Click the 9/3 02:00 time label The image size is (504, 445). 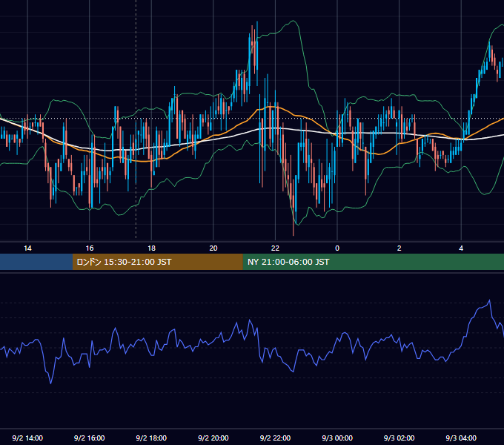(x=399, y=438)
